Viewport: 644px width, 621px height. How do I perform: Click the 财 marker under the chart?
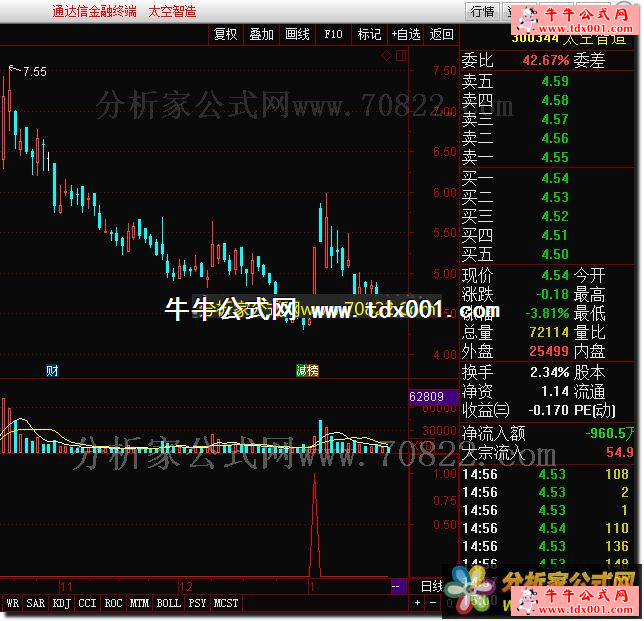pos(52,371)
